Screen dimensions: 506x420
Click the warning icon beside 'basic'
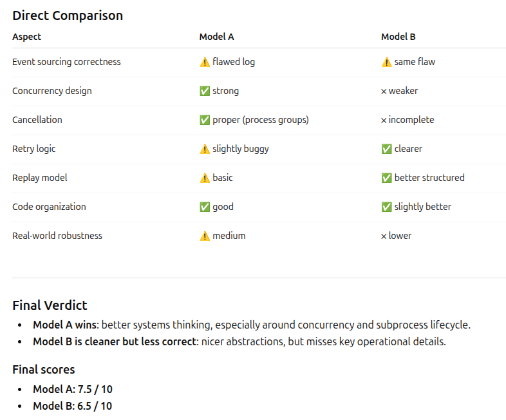[x=205, y=178]
